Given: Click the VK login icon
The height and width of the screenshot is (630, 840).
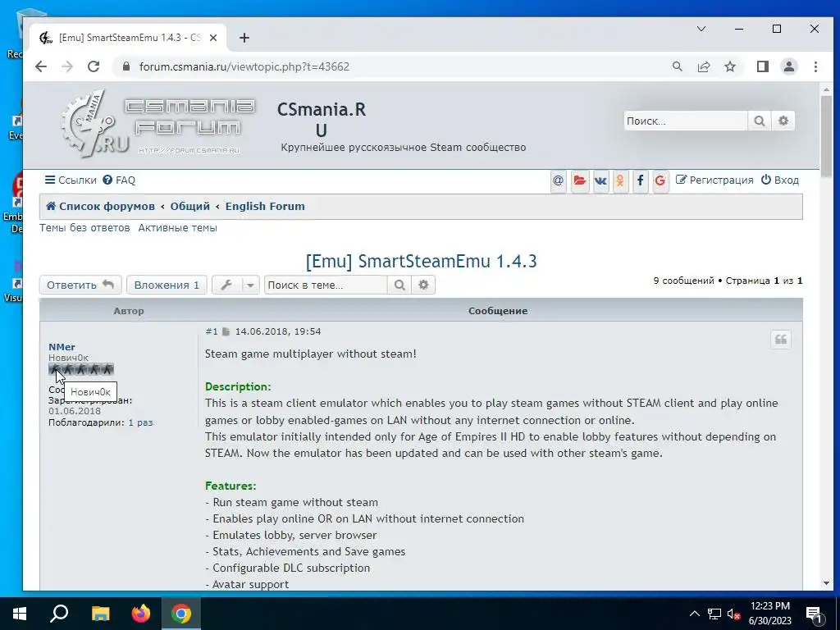Looking at the screenshot, I should (x=600, y=180).
